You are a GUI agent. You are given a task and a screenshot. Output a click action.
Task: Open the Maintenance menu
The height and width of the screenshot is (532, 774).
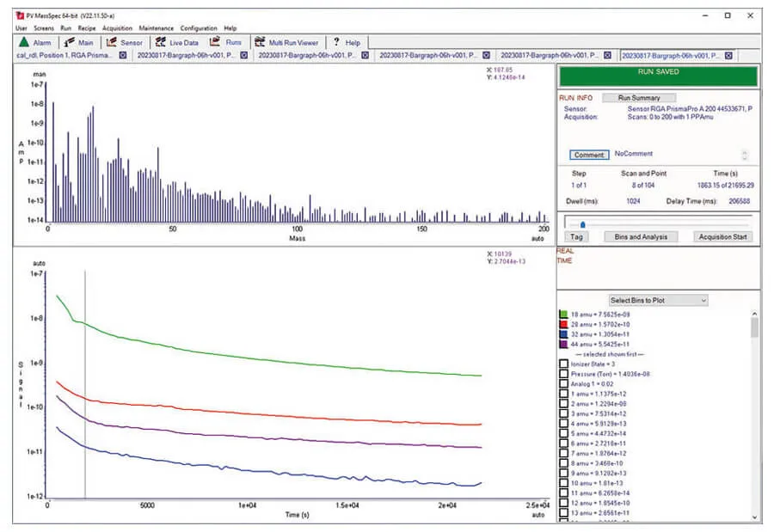157,28
